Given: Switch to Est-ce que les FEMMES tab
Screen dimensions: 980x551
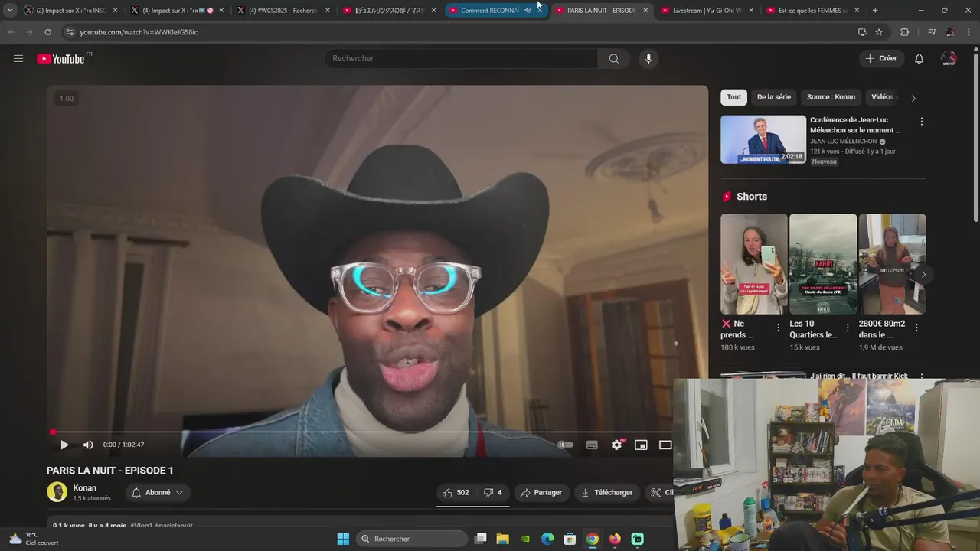Looking at the screenshot, I should click(813, 11).
